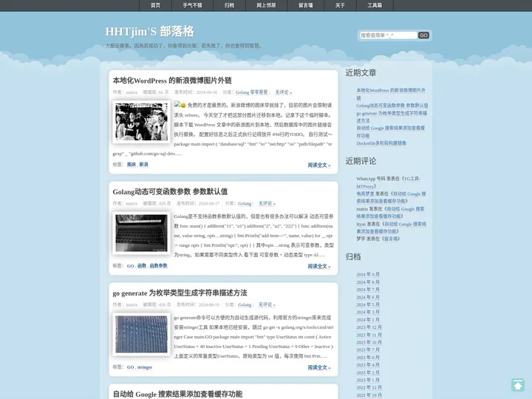532x399 pixels.
Task: Open the stringer tag
Action: click(145, 367)
